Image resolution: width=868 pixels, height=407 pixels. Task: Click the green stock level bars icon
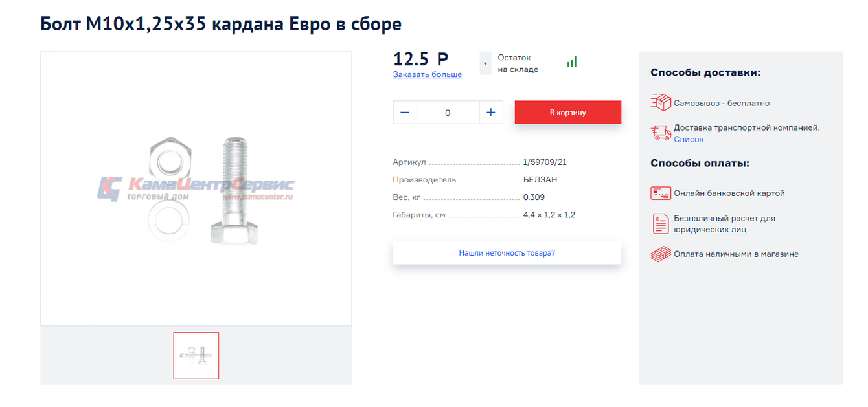click(x=572, y=61)
